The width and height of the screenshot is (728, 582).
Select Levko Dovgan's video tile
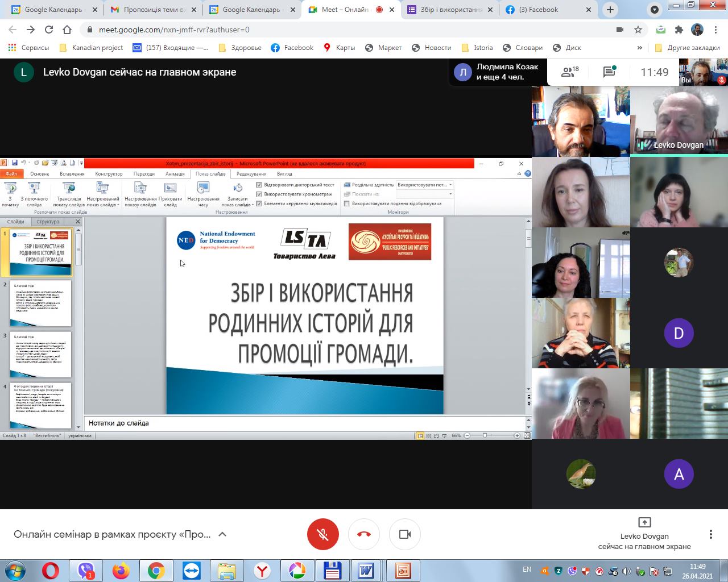(679, 122)
